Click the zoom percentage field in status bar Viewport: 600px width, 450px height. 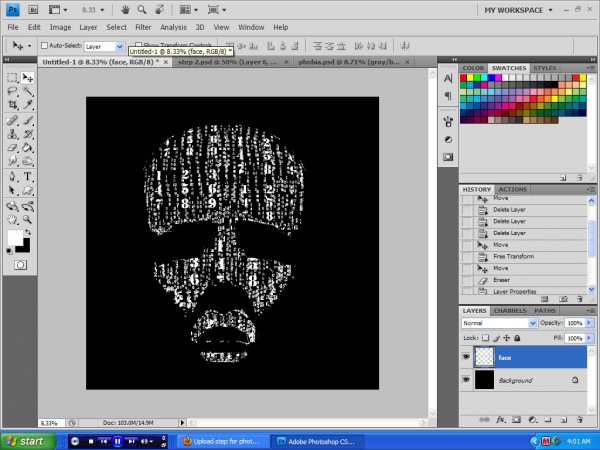(51, 423)
